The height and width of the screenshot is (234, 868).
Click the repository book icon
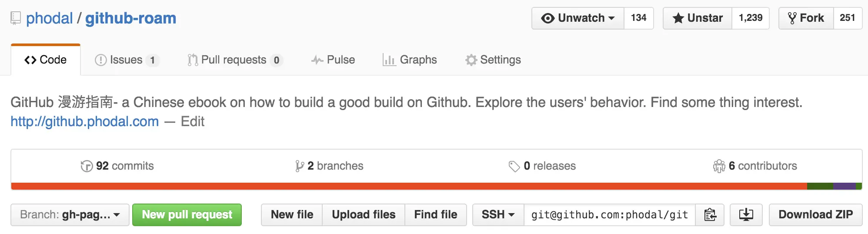tap(16, 18)
